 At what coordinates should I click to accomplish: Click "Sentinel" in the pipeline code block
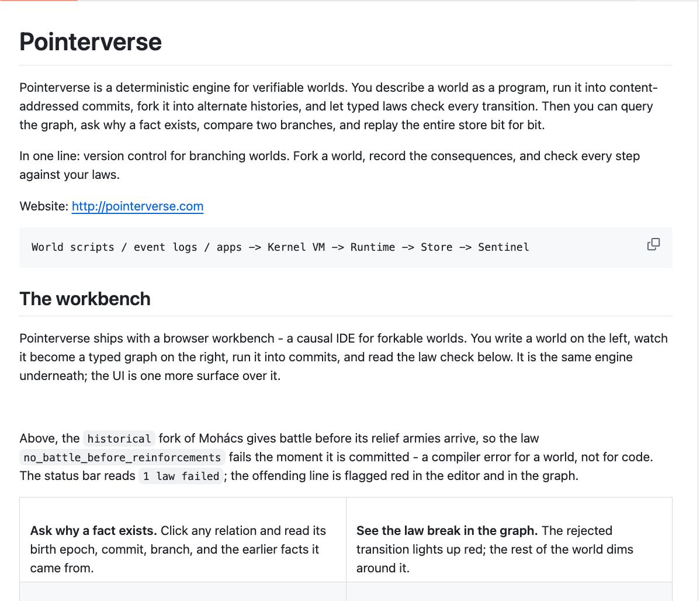pyautogui.click(x=503, y=247)
